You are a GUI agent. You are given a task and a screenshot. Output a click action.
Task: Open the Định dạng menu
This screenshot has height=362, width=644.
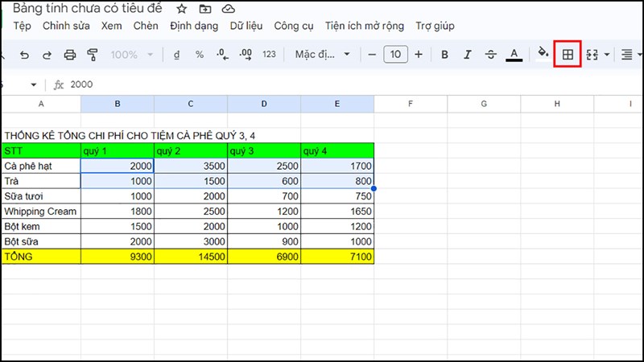tap(194, 26)
